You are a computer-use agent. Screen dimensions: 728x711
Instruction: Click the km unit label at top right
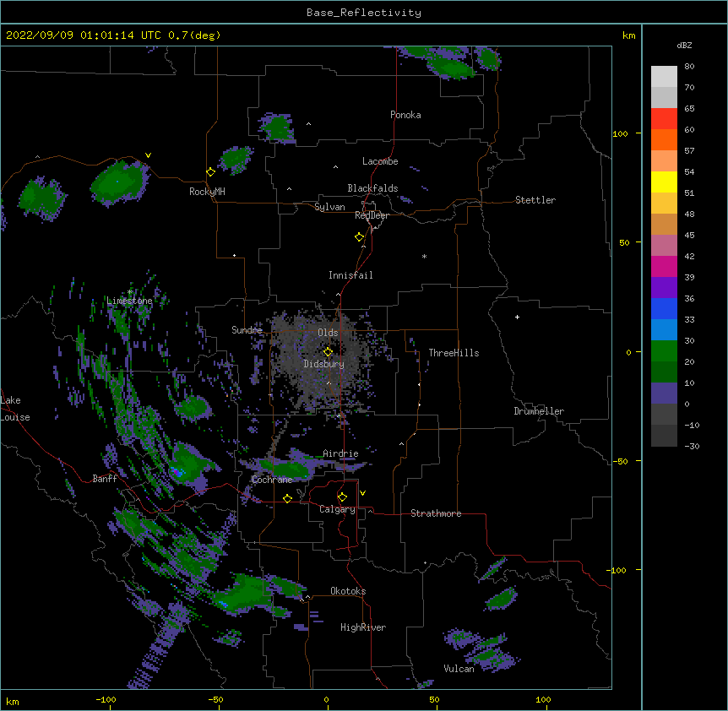pos(629,35)
